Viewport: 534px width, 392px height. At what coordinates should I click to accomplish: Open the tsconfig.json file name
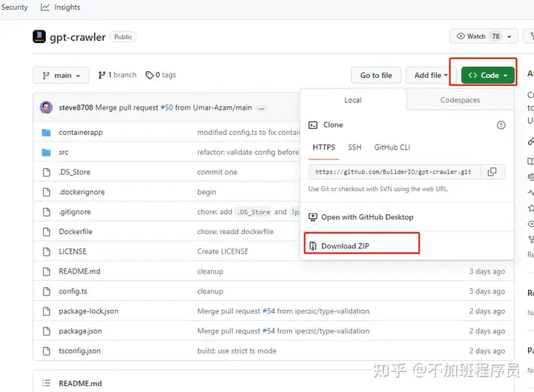click(79, 351)
